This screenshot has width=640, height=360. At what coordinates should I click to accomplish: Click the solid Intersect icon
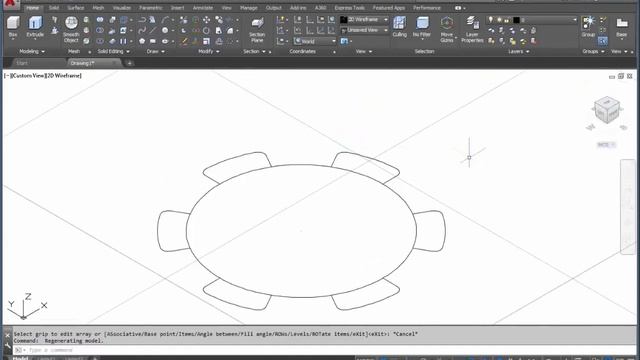pos(100,41)
